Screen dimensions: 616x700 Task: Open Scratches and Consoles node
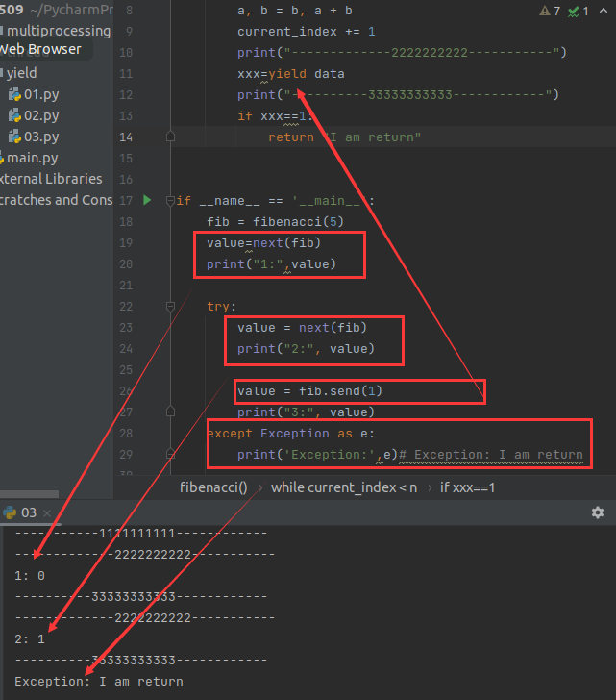pos(56,200)
